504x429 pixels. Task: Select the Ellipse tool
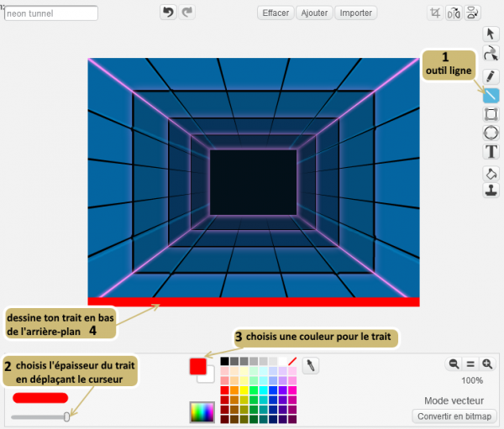(x=491, y=133)
